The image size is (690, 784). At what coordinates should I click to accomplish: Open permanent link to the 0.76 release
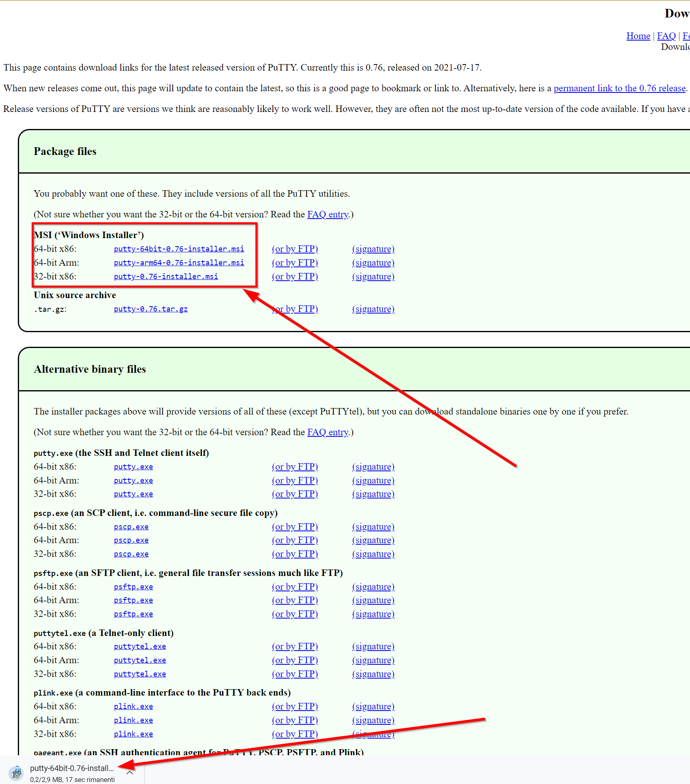pyautogui.click(x=619, y=88)
